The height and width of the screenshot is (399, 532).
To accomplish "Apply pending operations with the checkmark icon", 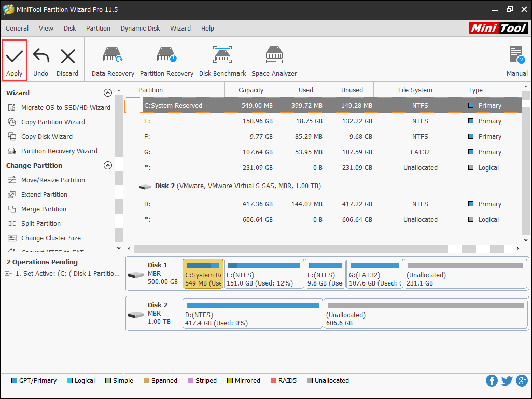I will pos(14,60).
